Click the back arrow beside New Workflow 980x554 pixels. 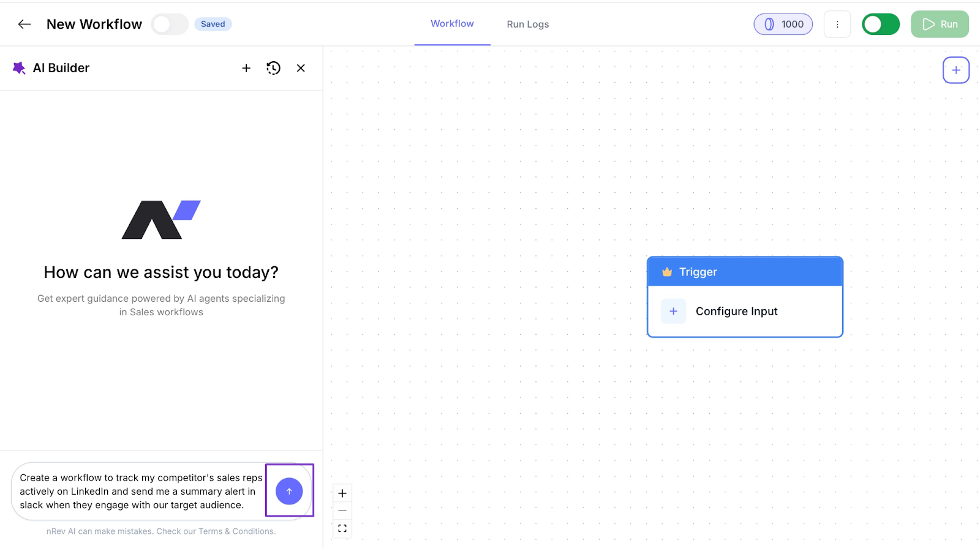tap(24, 24)
